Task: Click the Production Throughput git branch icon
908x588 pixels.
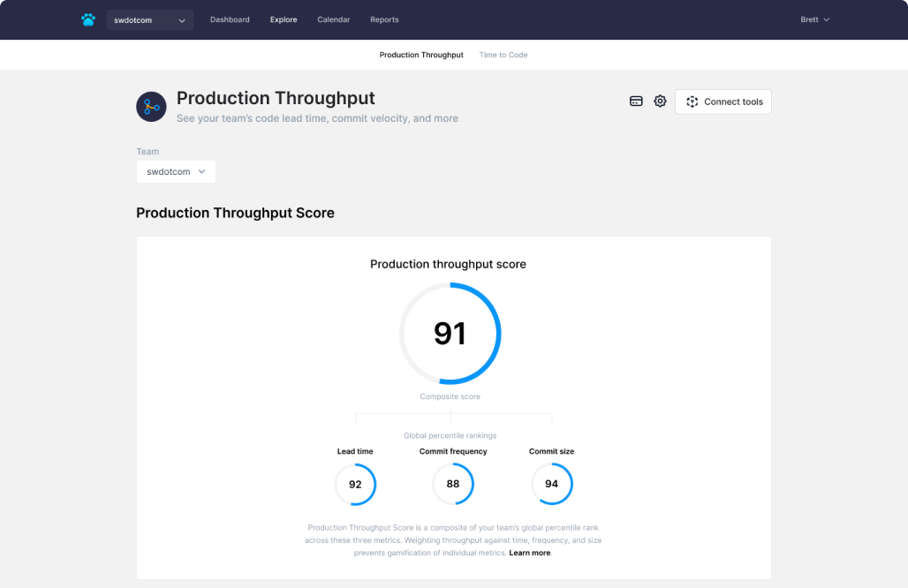Action: pos(151,107)
